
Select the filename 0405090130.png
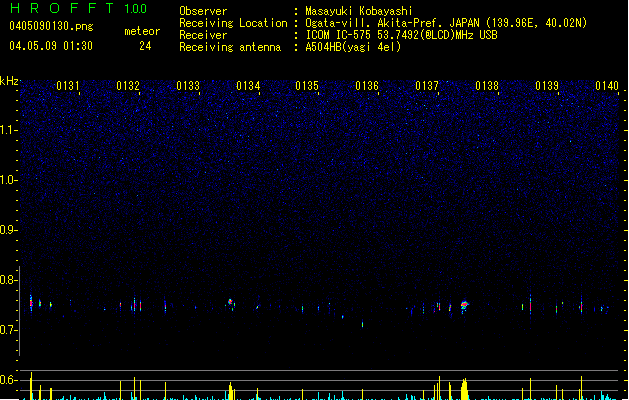coord(51,27)
